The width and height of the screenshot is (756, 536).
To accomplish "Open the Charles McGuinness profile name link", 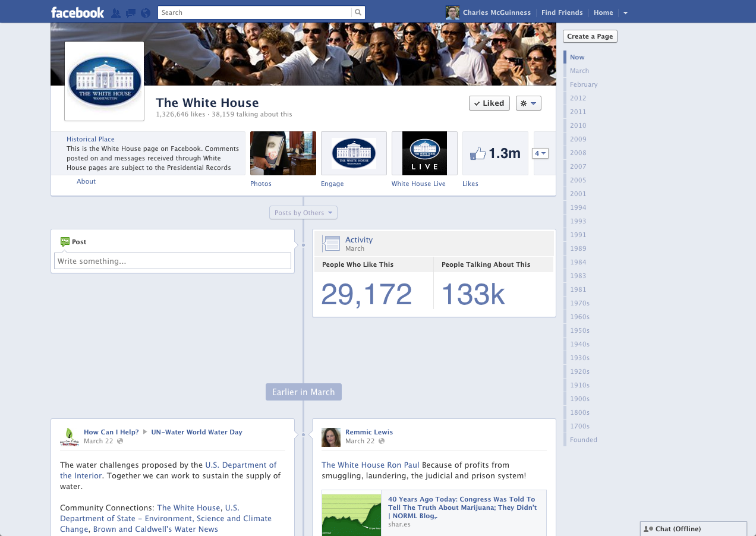I will [x=497, y=12].
